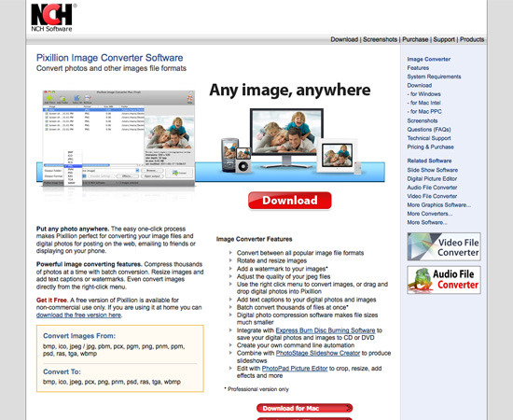Open Questions (FAQs) sidebar link
This screenshot has width=513, height=420.
point(429,130)
